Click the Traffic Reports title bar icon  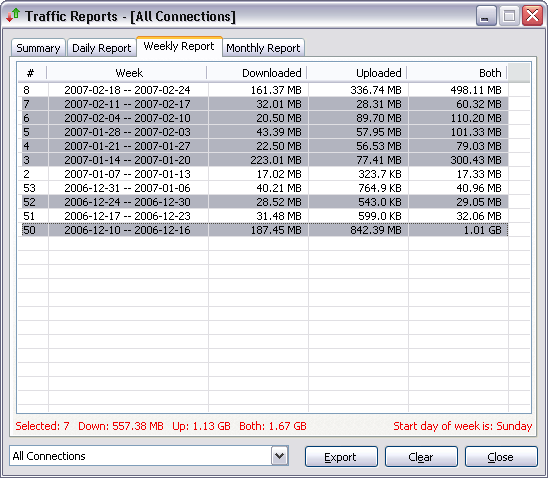(13, 15)
